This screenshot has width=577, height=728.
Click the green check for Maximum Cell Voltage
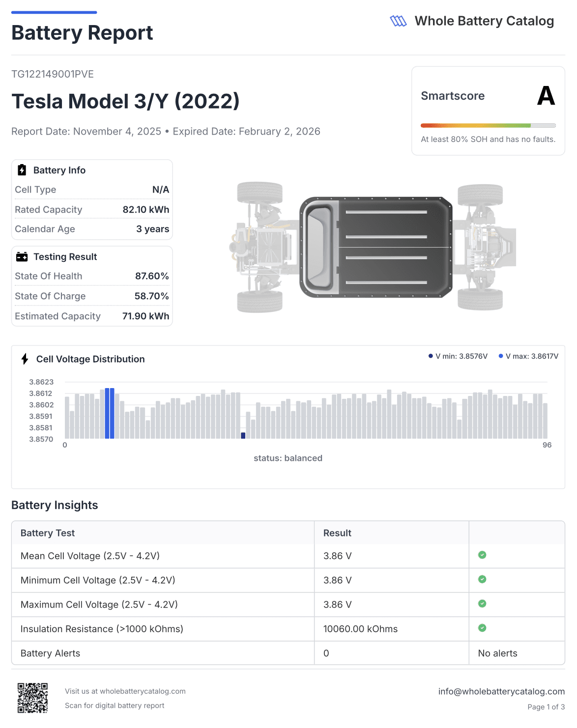point(482,604)
